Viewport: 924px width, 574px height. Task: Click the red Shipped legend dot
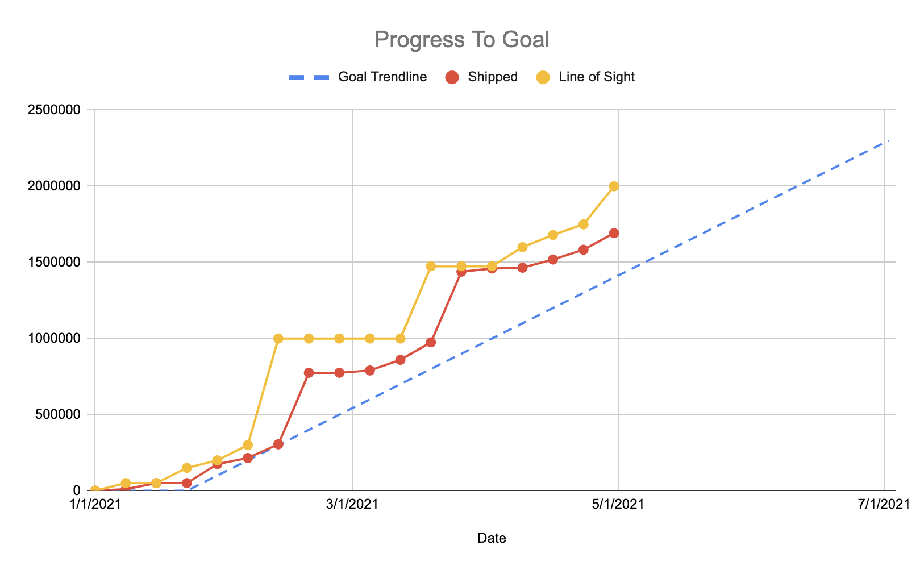coord(452,77)
